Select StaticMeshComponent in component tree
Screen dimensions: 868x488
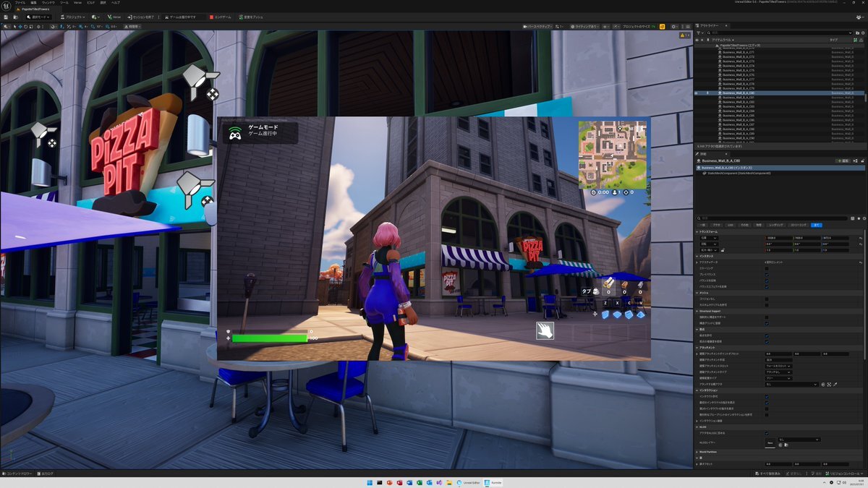737,174
